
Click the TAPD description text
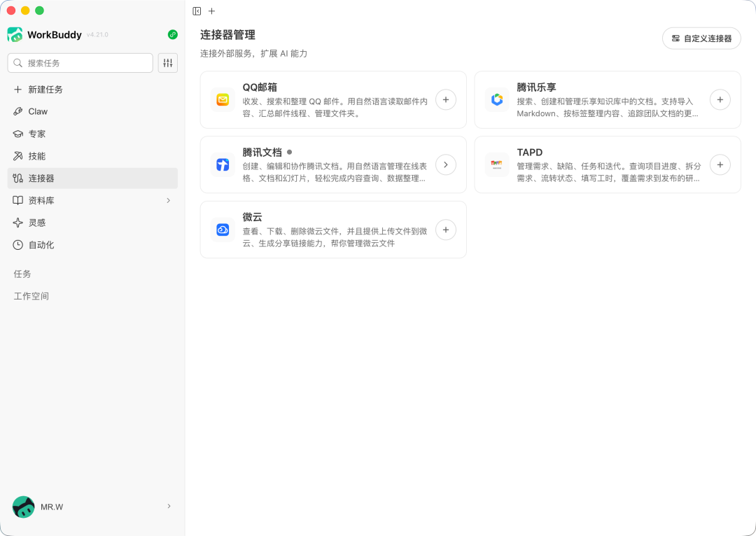coord(609,172)
